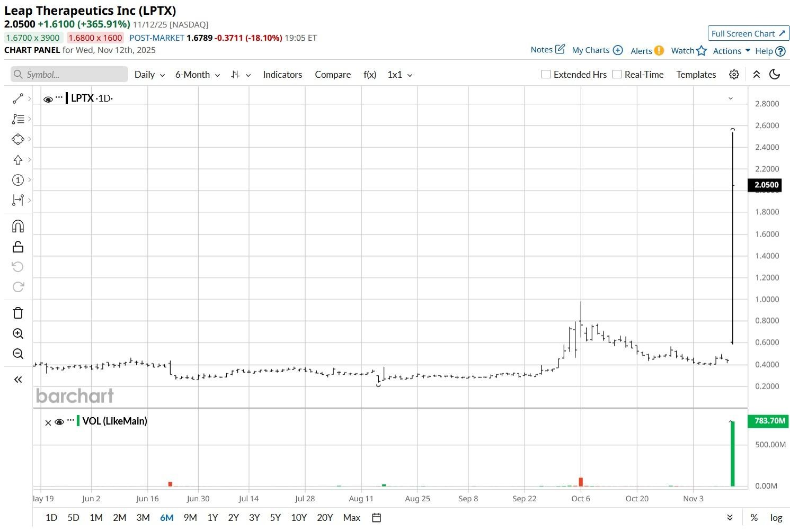Collapse the drawing tools sidebar
Viewport: 790px width, 532px height.
click(18, 380)
